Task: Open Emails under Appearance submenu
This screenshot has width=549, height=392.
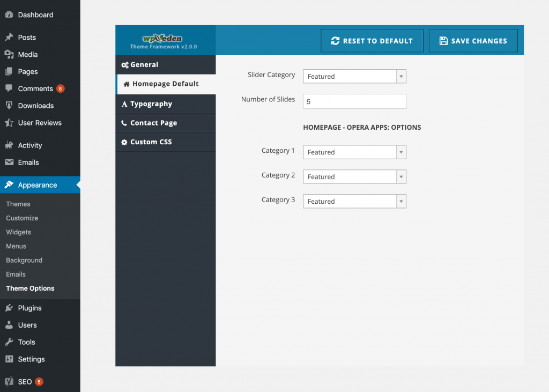Action: pyautogui.click(x=16, y=274)
